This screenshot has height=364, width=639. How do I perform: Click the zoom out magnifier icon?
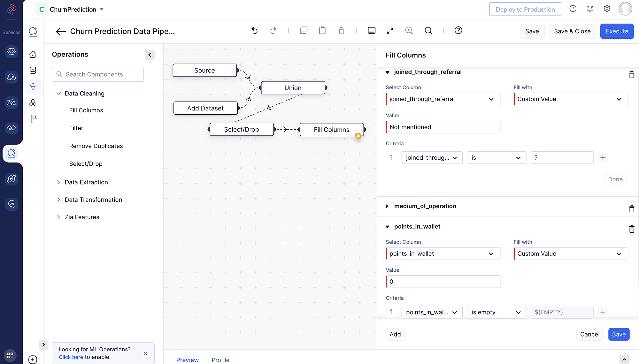(x=429, y=31)
